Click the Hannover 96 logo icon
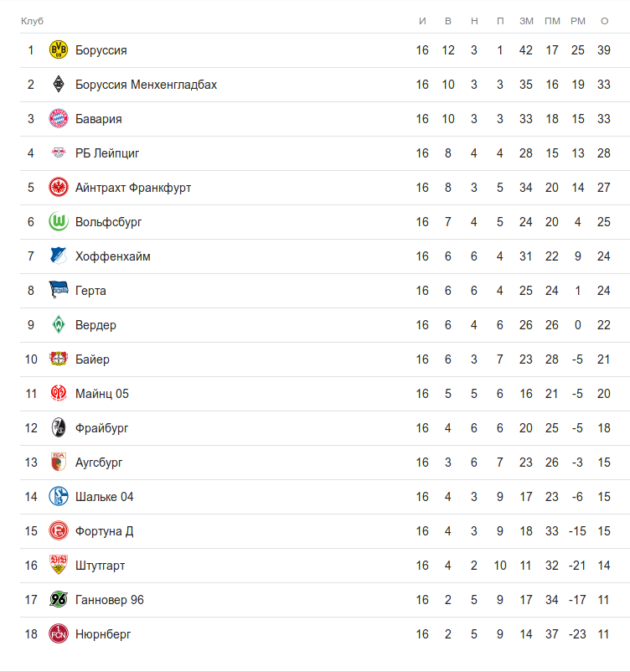Screen dimensions: 630x672 click(59, 600)
